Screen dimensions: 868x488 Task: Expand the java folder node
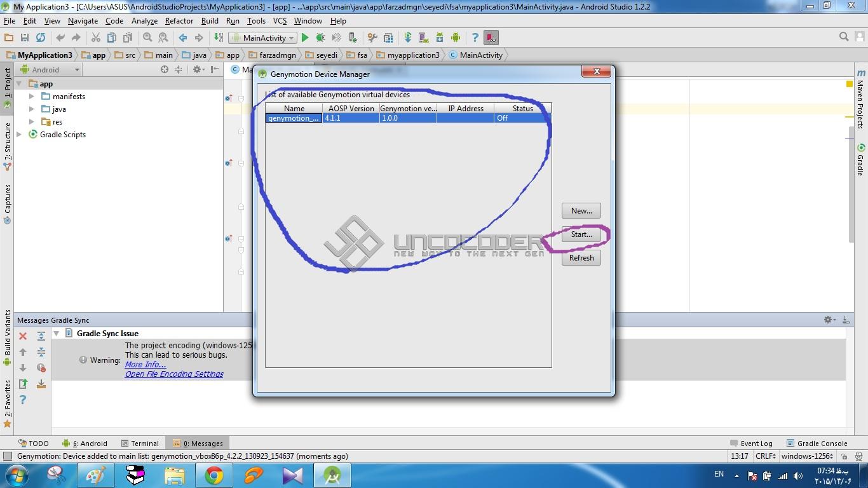[x=32, y=109]
